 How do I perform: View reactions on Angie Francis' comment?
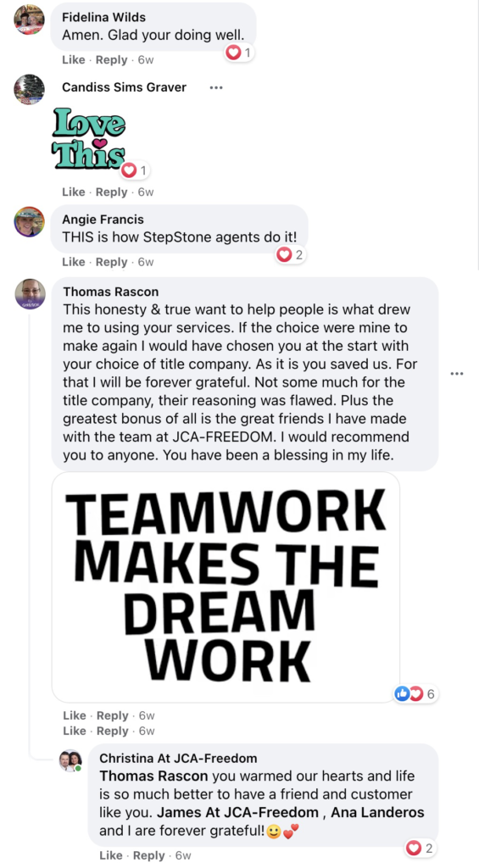(290, 254)
